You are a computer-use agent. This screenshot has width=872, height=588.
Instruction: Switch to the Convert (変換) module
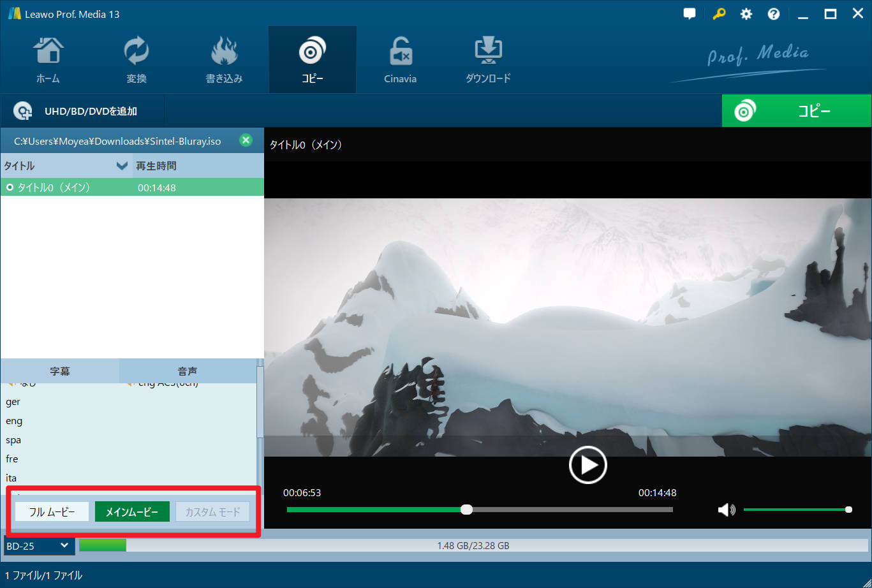(x=136, y=61)
